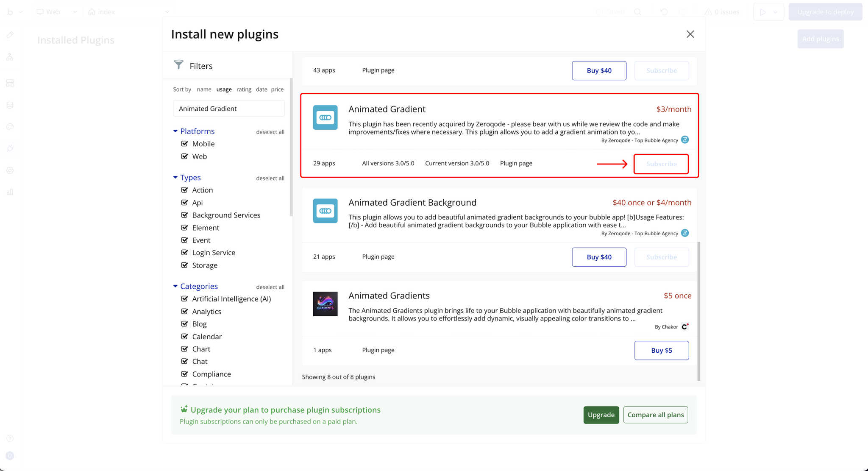868x471 pixels.
Task: Open Plugin page link for Animated Gradient
Action: point(516,163)
